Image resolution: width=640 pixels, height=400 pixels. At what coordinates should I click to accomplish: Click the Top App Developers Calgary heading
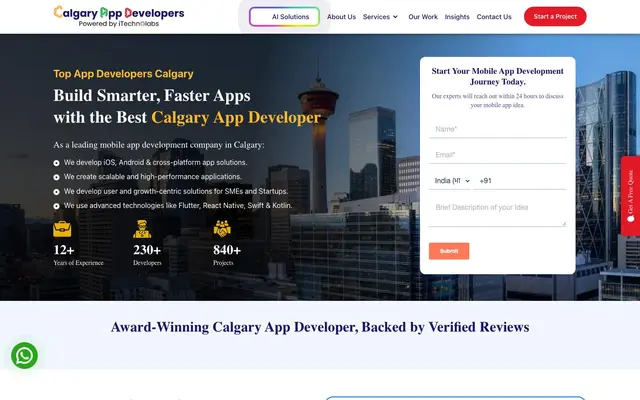(x=123, y=74)
